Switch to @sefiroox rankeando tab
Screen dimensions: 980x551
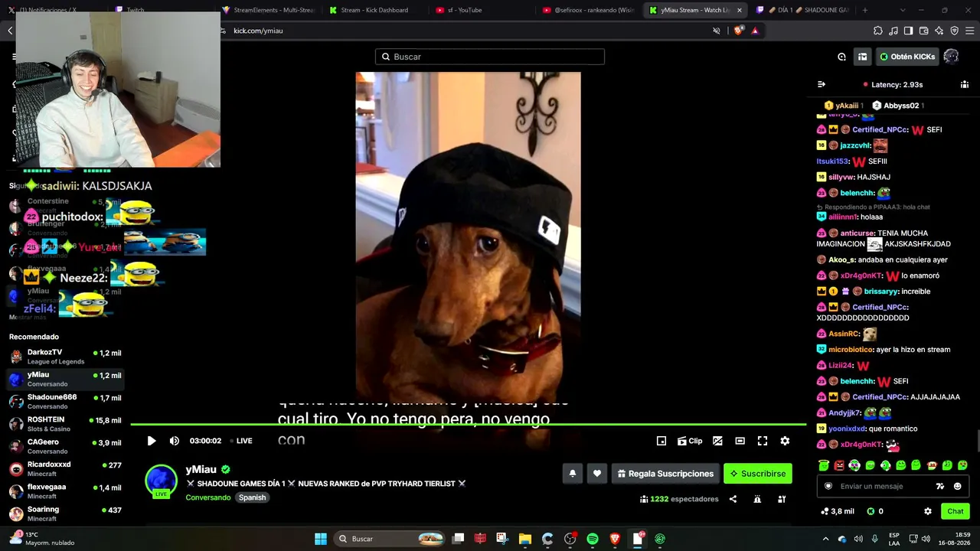point(587,10)
